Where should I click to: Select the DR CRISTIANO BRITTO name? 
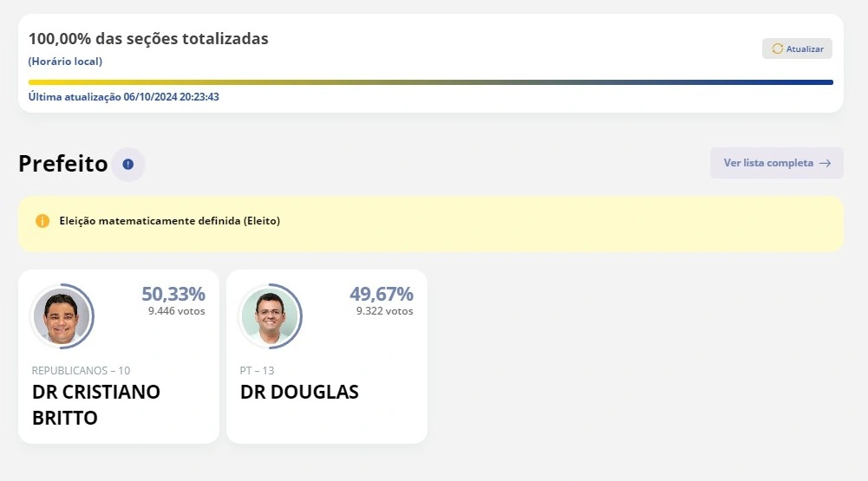tap(96, 405)
